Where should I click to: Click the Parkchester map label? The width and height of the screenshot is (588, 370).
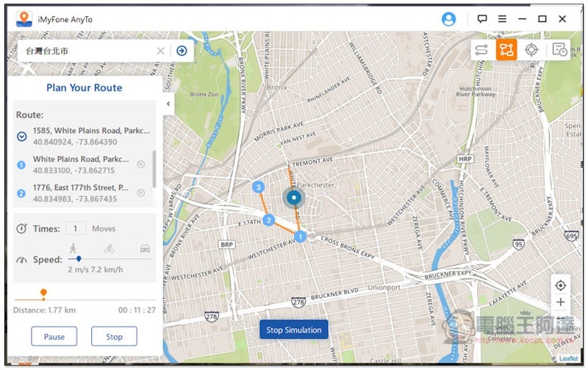pos(315,185)
